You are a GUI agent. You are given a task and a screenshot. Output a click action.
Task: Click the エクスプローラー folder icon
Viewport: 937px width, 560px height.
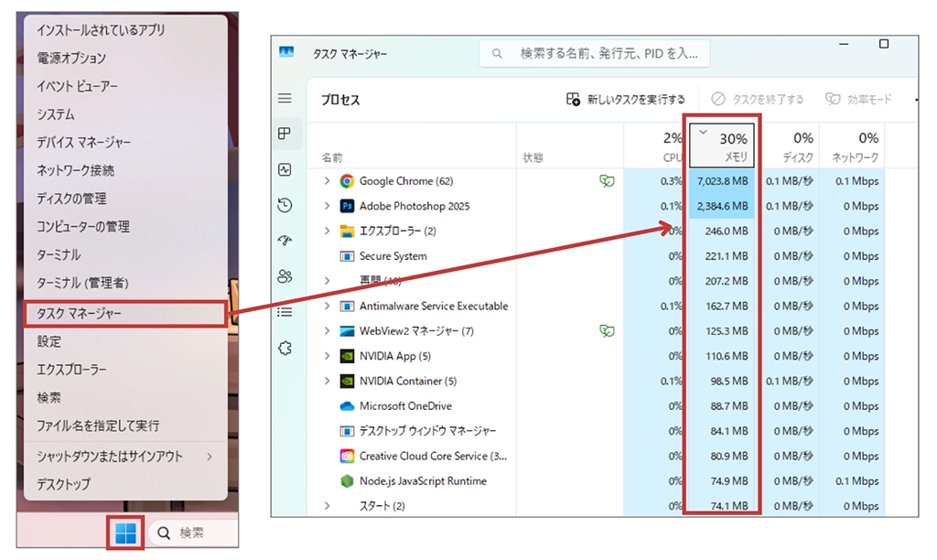click(x=347, y=232)
